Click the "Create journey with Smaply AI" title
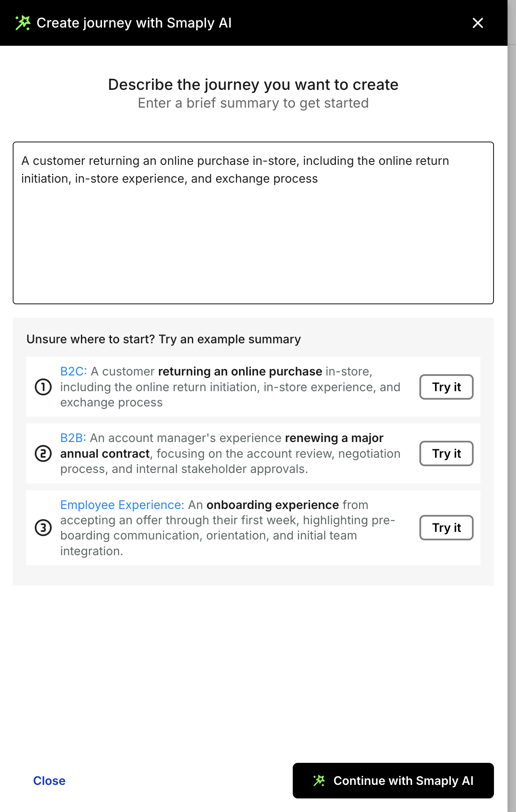 tap(134, 23)
